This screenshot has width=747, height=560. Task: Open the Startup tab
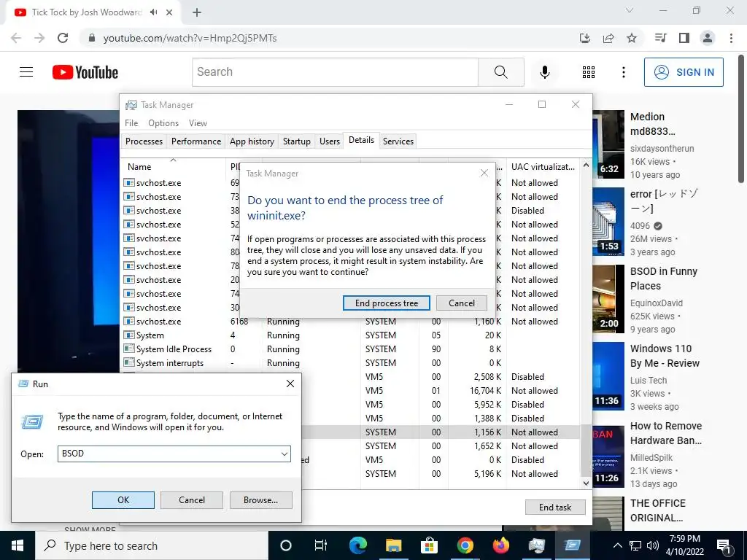(x=296, y=141)
